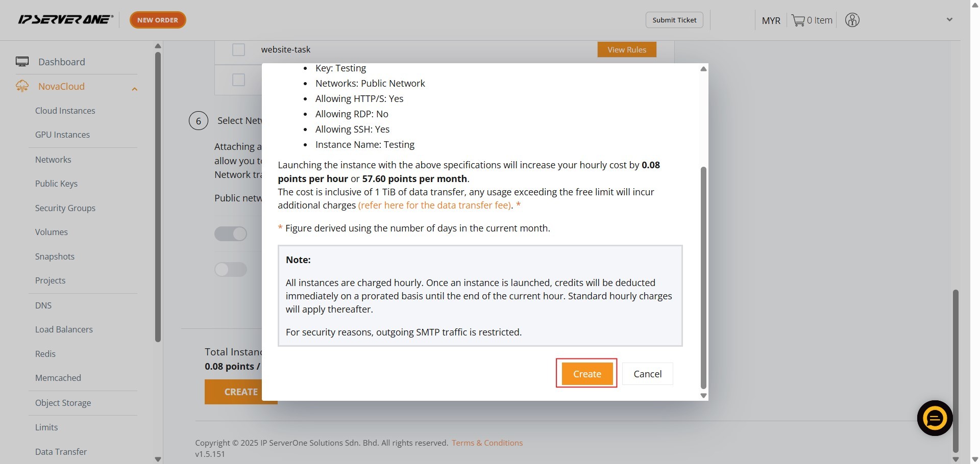The height and width of the screenshot is (464, 980).
Task: Open the data transfer fee link
Action: 435,205
